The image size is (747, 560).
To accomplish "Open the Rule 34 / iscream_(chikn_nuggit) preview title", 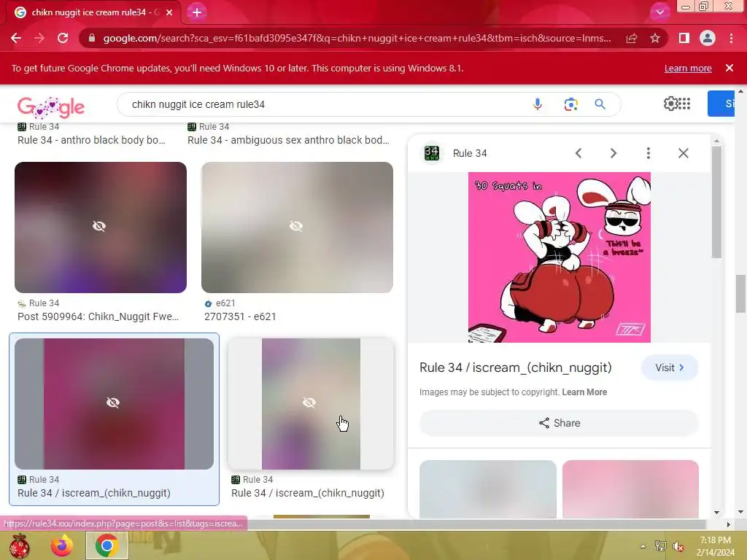I will pos(516,367).
